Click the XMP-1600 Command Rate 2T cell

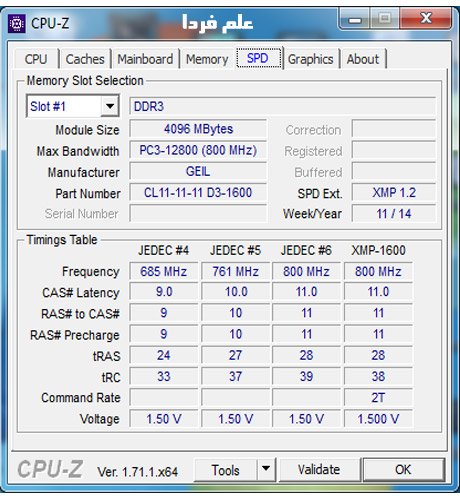[x=378, y=398]
